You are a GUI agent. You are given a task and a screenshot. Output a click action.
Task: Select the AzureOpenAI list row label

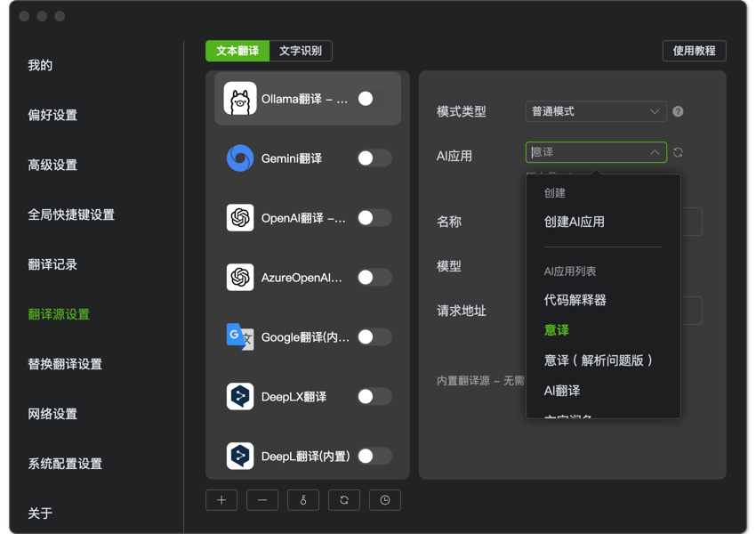pyautogui.click(x=302, y=278)
